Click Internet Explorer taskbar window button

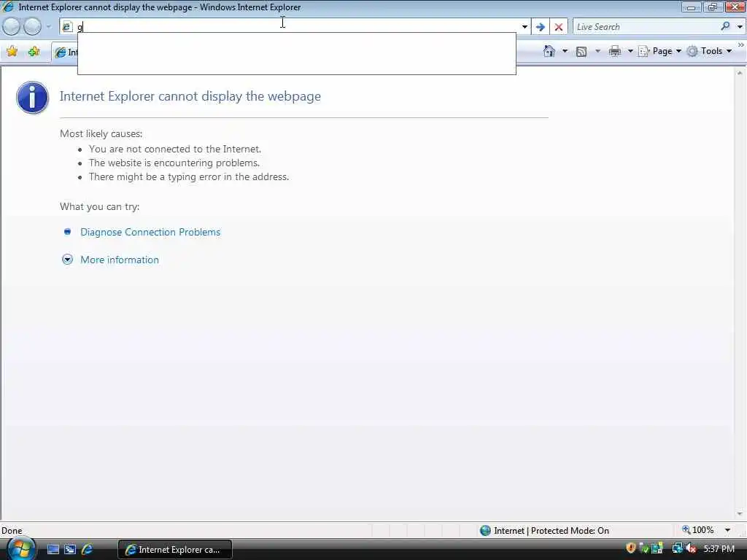(x=175, y=550)
